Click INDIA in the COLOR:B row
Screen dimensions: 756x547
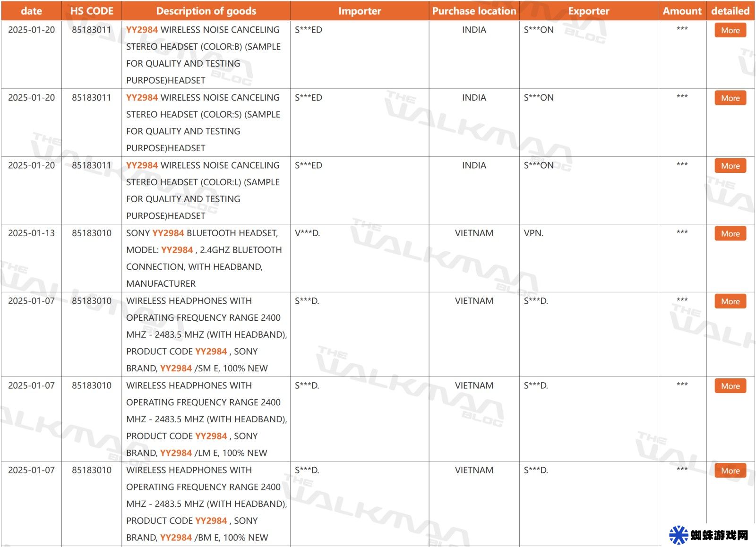click(474, 30)
